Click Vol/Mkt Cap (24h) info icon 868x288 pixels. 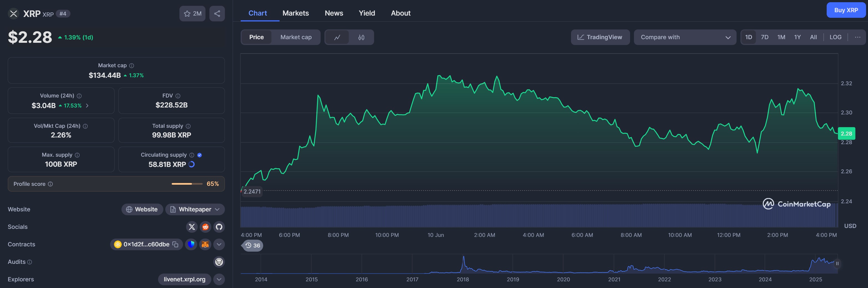pos(85,126)
